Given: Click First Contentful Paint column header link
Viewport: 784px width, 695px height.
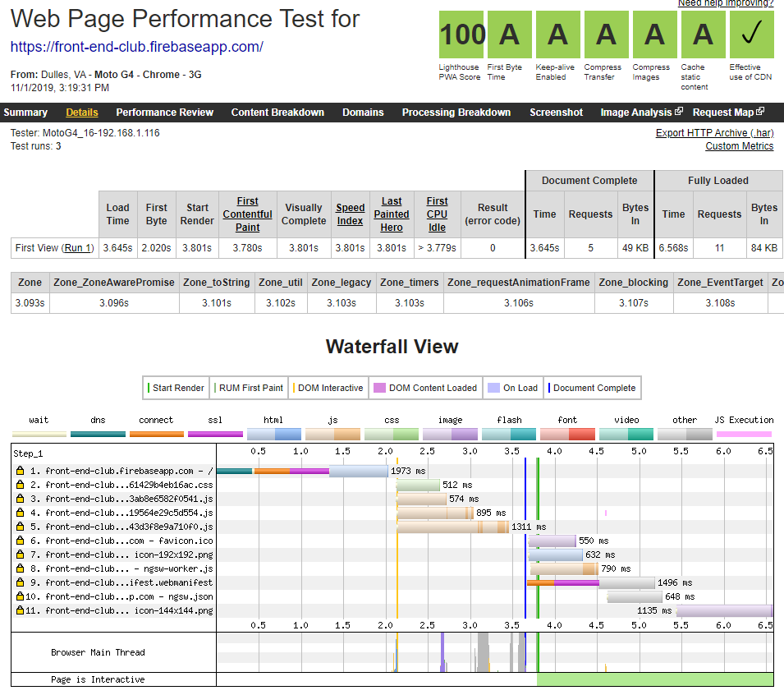Looking at the screenshot, I should [247, 214].
